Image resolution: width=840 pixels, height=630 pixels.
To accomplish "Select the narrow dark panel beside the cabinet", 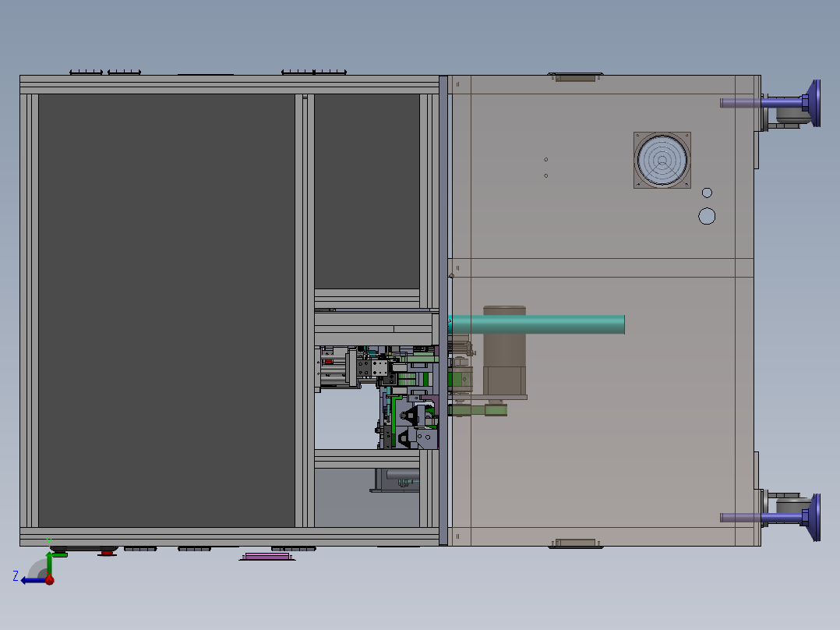I will tap(367, 191).
